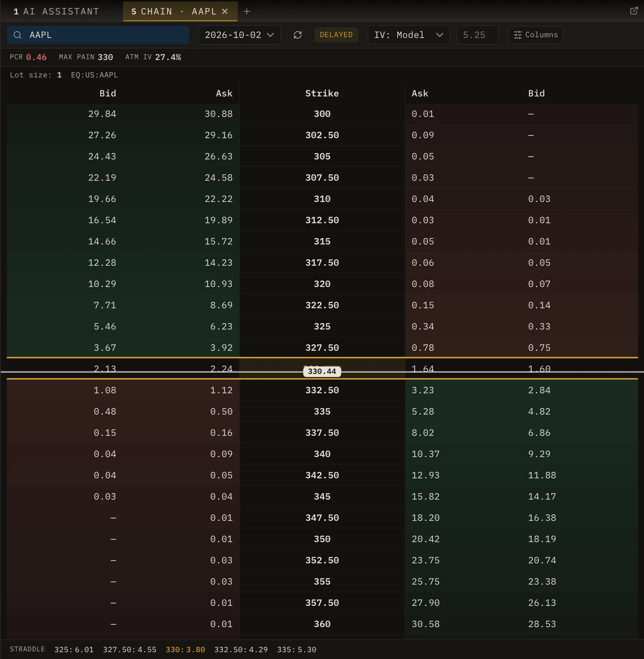Image resolution: width=644 pixels, height=659 pixels.
Task: Open the IV: Model dropdown
Action: (409, 35)
